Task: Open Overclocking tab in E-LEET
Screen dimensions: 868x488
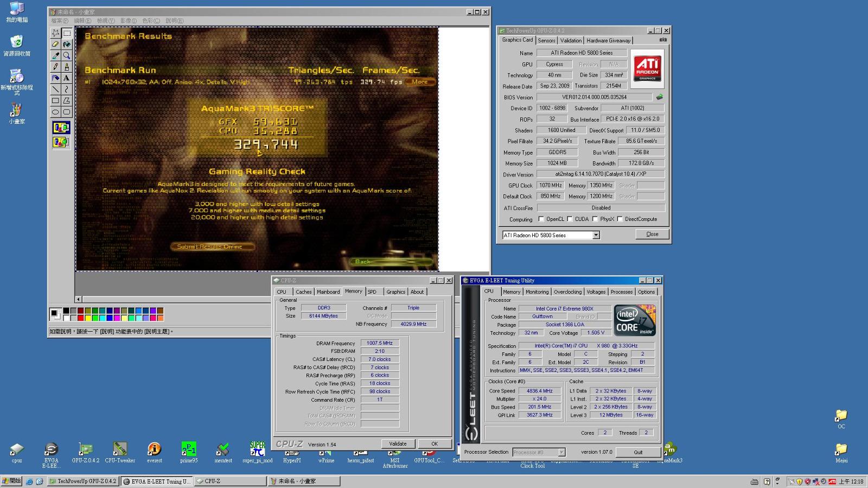Action: (x=567, y=292)
